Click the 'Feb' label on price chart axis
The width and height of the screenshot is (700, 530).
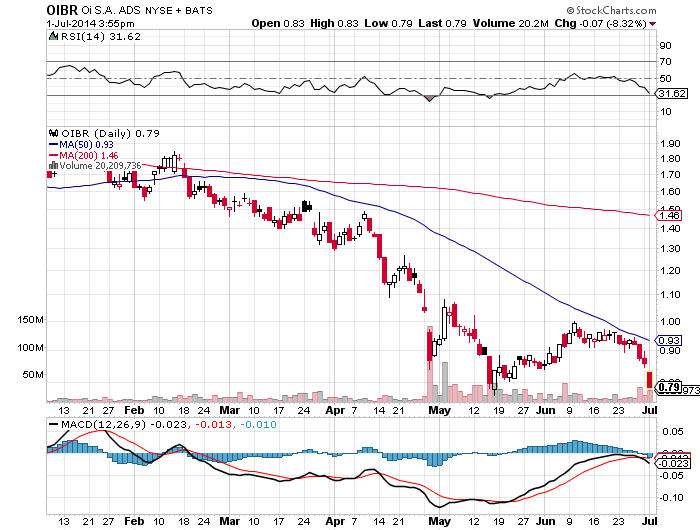pos(134,410)
